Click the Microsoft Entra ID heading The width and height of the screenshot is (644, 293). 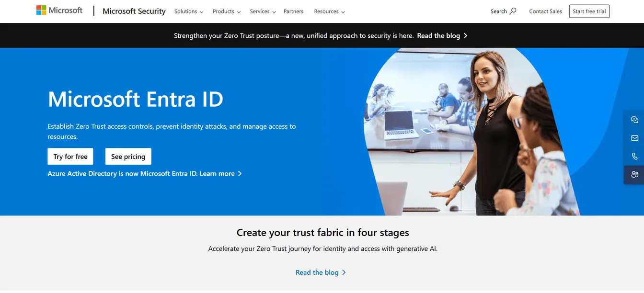pos(136,99)
